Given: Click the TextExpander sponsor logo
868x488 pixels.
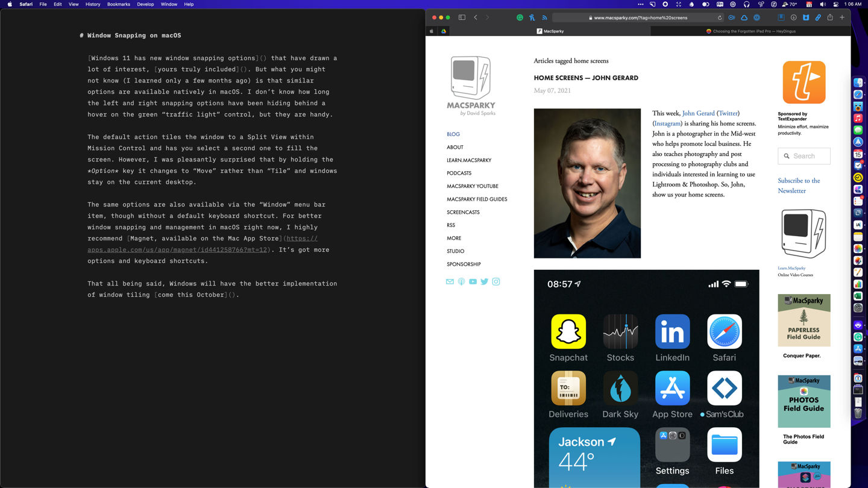Looking at the screenshot, I should [804, 83].
